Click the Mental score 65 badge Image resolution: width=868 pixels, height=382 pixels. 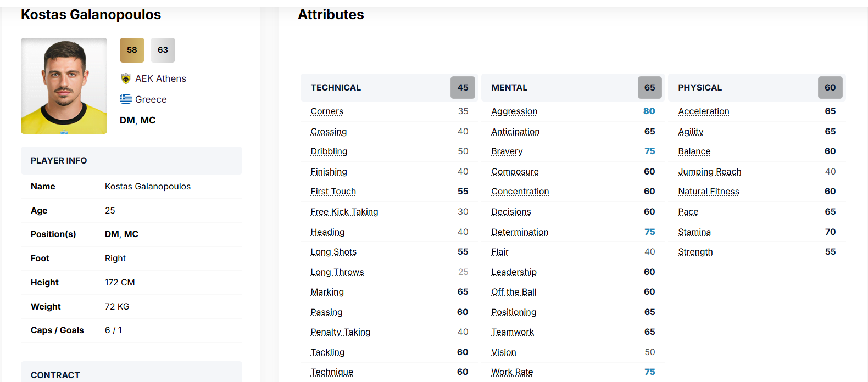(649, 88)
